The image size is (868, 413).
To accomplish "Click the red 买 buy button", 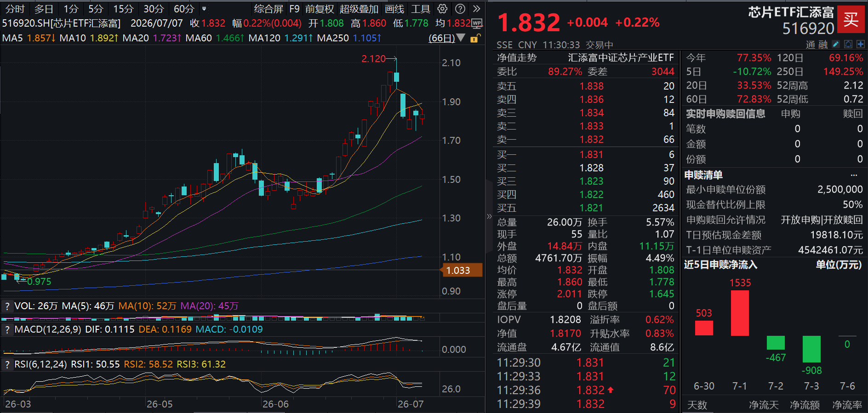I will (x=851, y=19).
